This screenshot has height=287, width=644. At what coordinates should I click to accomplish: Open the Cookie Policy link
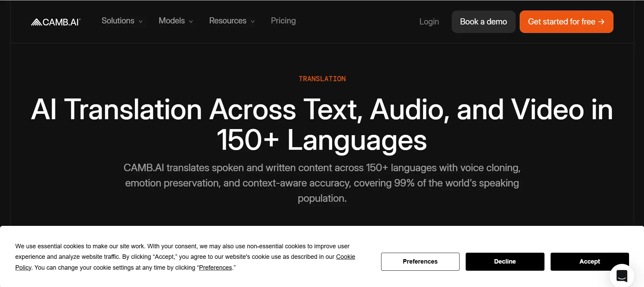(345, 257)
